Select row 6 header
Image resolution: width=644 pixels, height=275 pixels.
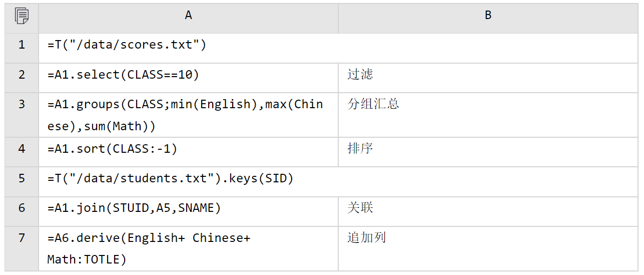click(22, 211)
